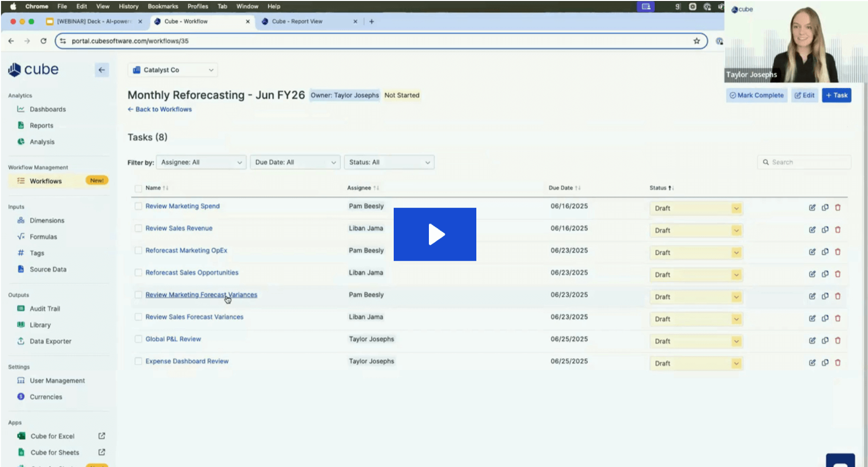Collapse the sidebar with the arrow icon
The width and height of the screenshot is (868, 467).
pyautogui.click(x=101, y=70)
